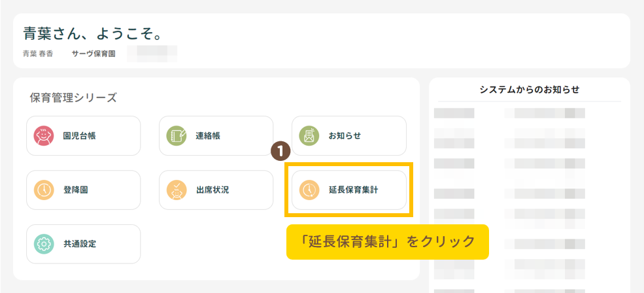Screen dimensions: 644x293
Task: Select the お知らせ tile label
Action: coord(345,136)
